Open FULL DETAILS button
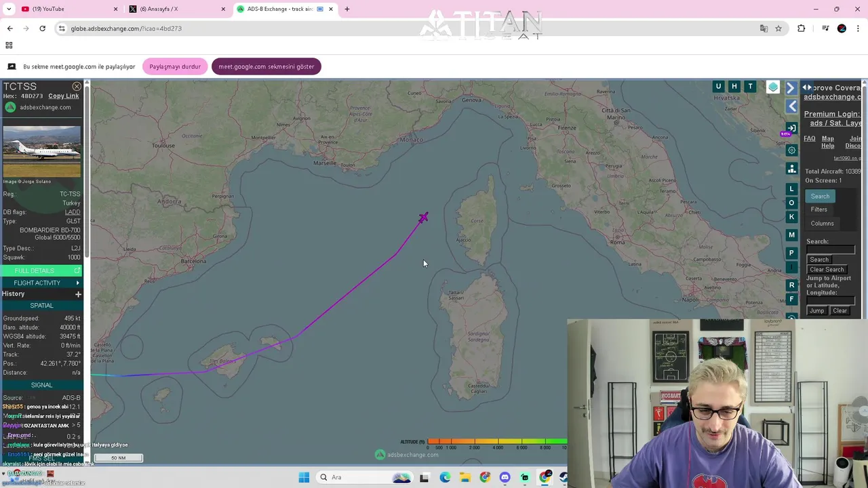The width and height of the screenshot is (868, 488). coord(41,270)
